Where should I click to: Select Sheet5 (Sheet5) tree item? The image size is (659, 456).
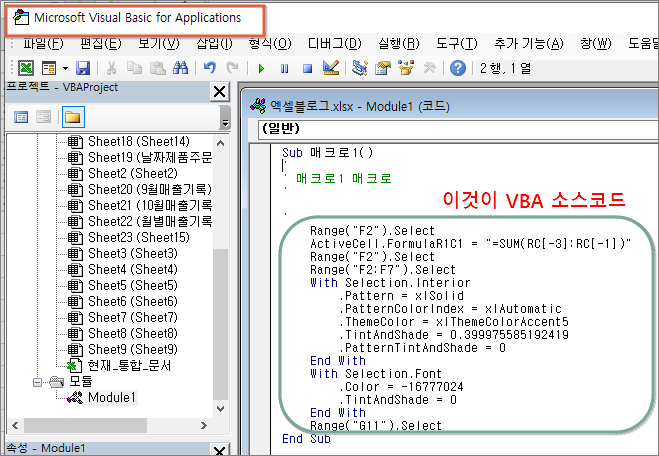[133, 285]
